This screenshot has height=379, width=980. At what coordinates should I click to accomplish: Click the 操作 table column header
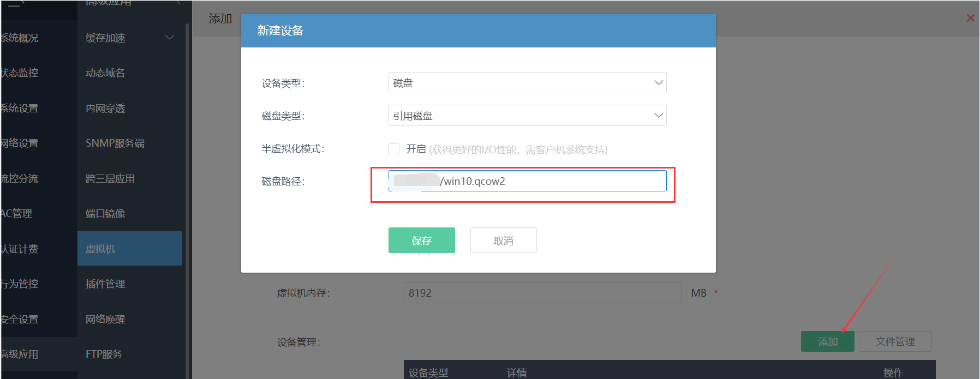(893, 372)
